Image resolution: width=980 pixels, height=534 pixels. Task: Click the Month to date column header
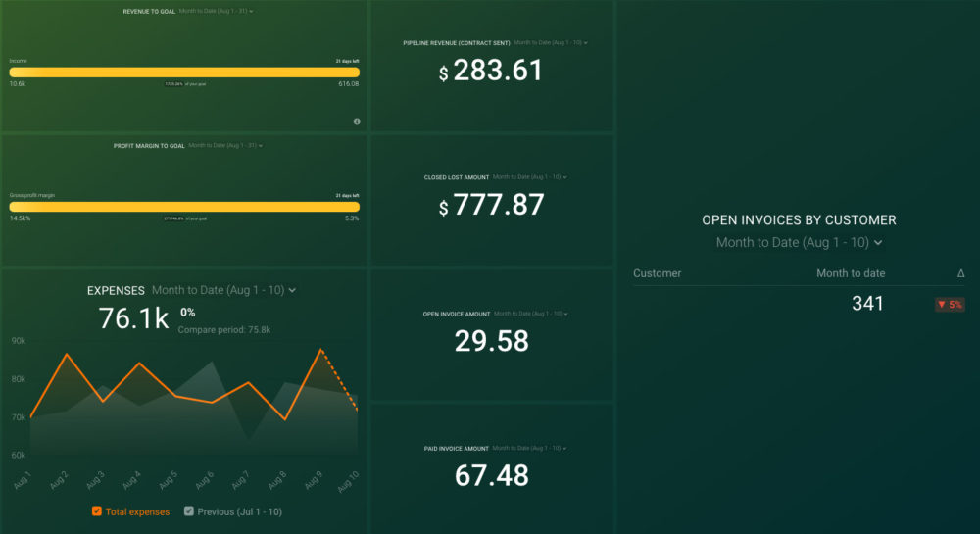[x=850, y=273]
